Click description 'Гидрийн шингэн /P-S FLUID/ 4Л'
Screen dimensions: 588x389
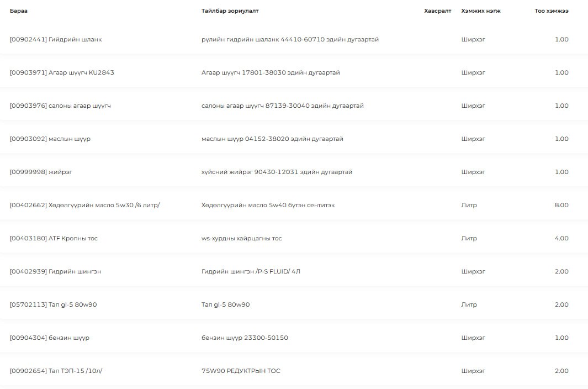tap(251, 272)
